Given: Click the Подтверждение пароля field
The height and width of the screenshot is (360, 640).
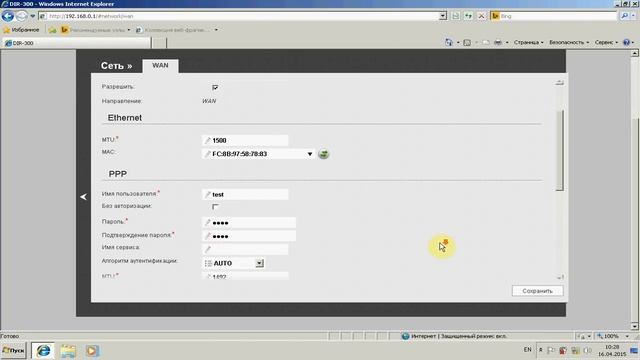Looking at the screenshot, I should tap(249, 236).
